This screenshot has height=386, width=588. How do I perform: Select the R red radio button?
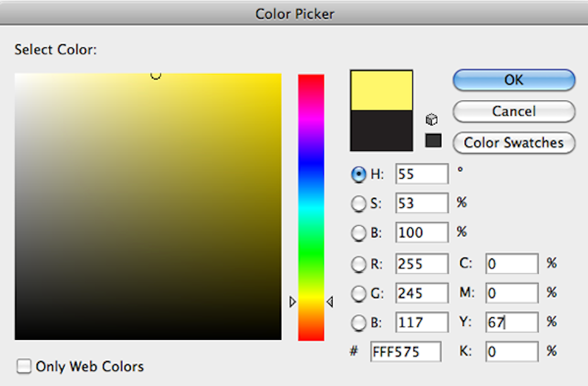click(x=358, y=264)
